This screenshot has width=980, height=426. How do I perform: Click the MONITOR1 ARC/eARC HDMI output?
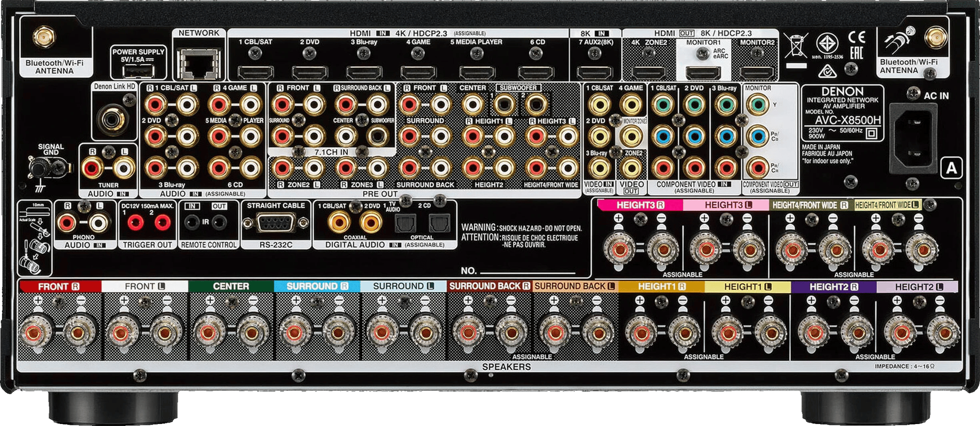[703, 72]
